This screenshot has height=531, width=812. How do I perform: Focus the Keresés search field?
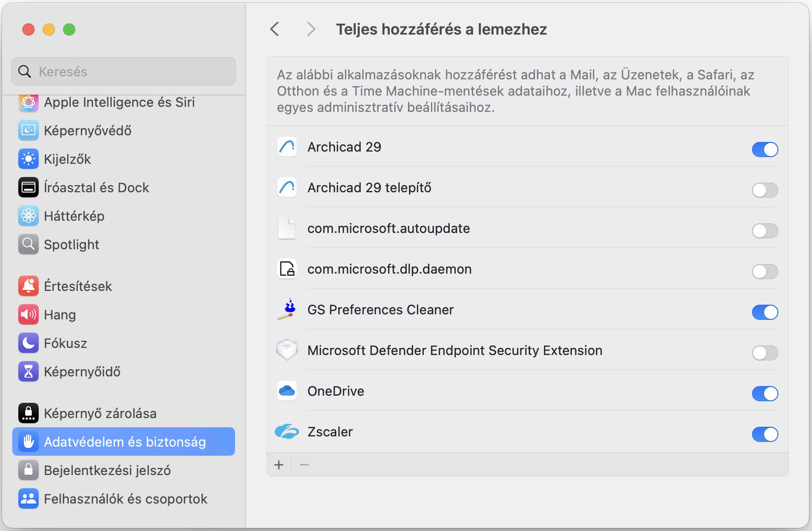pos(124,71)
